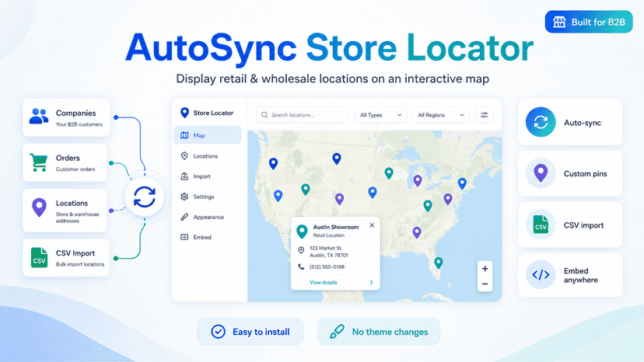Click the Auto-sync feature icon
Viewport: 644px width, 362px height.
541,122
